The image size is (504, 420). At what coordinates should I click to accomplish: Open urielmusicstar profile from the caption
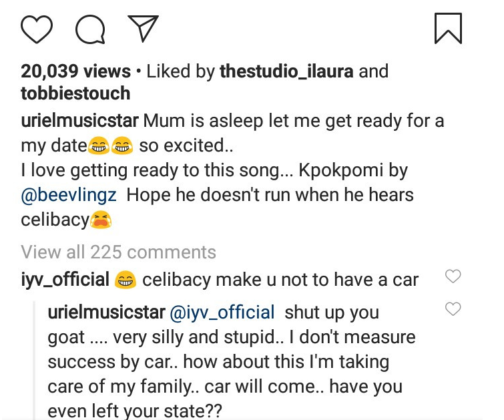(80, 123)
